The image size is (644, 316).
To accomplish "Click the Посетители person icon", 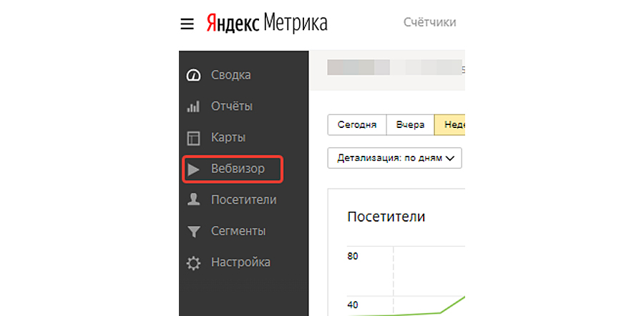I will [193, 200].
